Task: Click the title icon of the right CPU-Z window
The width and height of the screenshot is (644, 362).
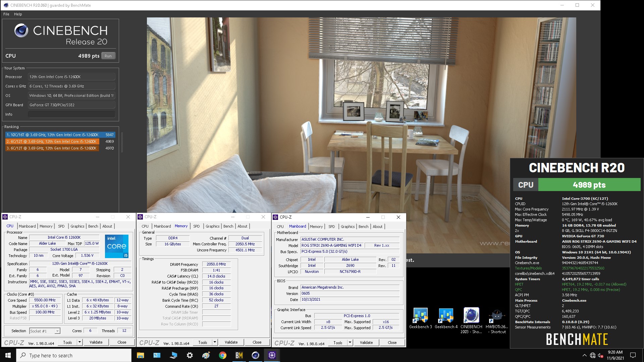Action: (x=276, y=217)
